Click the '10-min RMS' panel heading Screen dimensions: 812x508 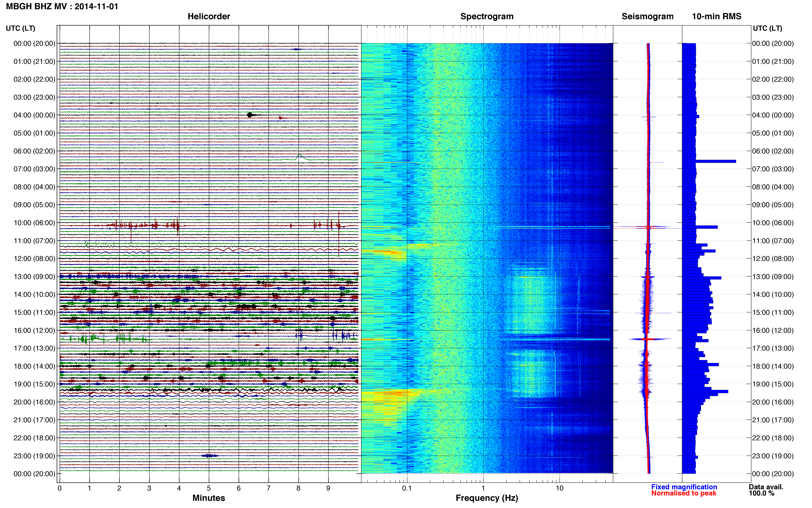coord(716,16)
